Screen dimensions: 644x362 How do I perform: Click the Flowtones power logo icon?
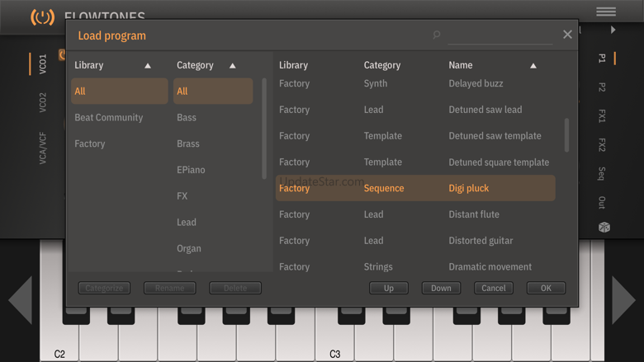pos(42,16)
